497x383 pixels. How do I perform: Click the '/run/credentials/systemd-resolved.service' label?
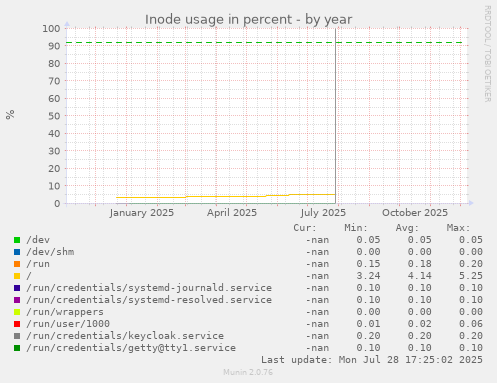[149, 300]
